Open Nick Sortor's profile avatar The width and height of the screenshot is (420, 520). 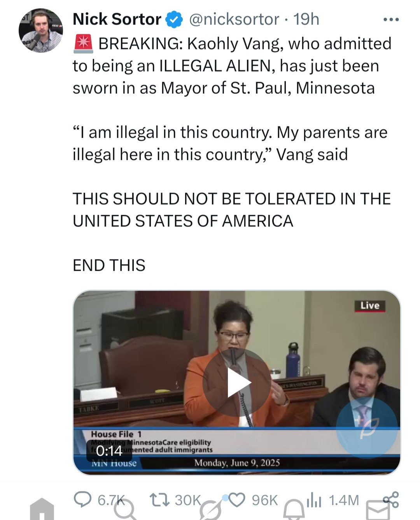(x=41, y=30)
